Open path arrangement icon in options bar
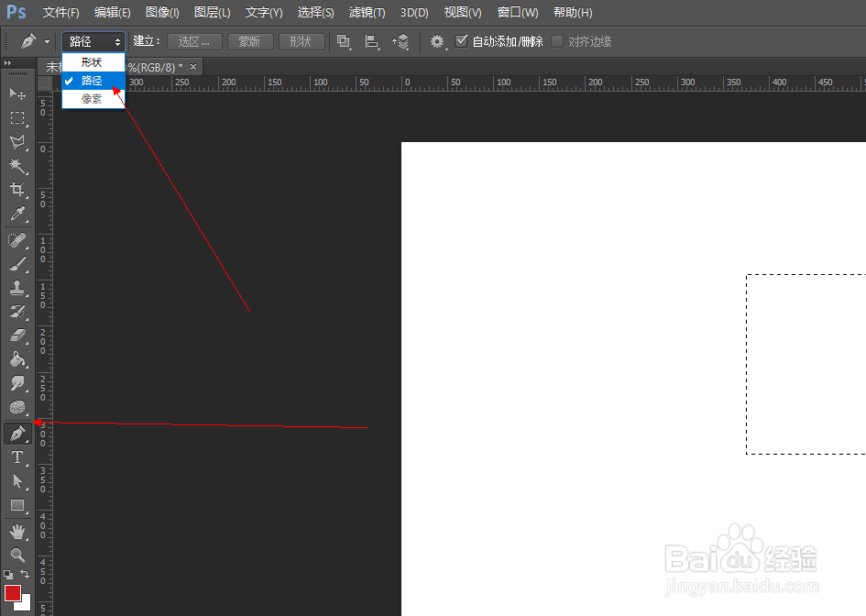The height and width of the screenshot is (616, 866). (401, 41)
